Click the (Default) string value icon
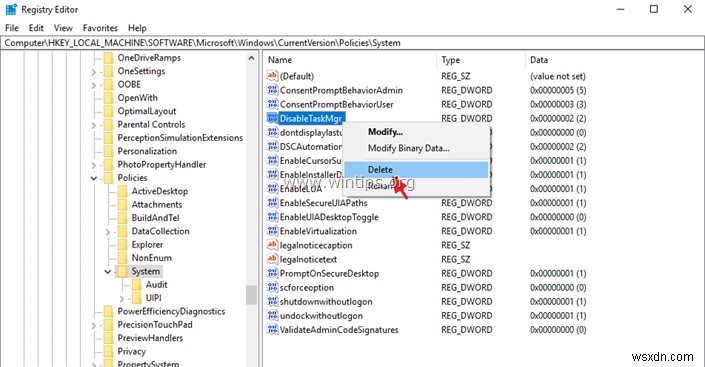This screenshot has width=705, height=367. point(272,76)
